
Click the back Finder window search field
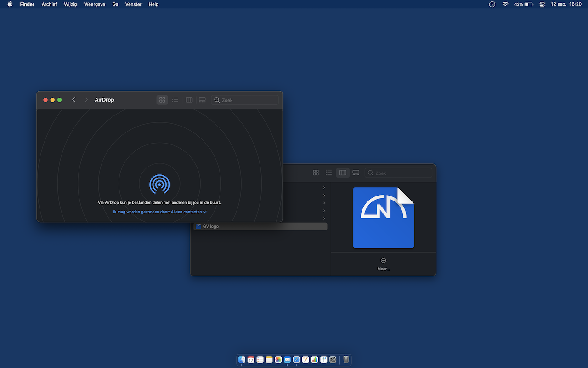(x=399, y=173)
